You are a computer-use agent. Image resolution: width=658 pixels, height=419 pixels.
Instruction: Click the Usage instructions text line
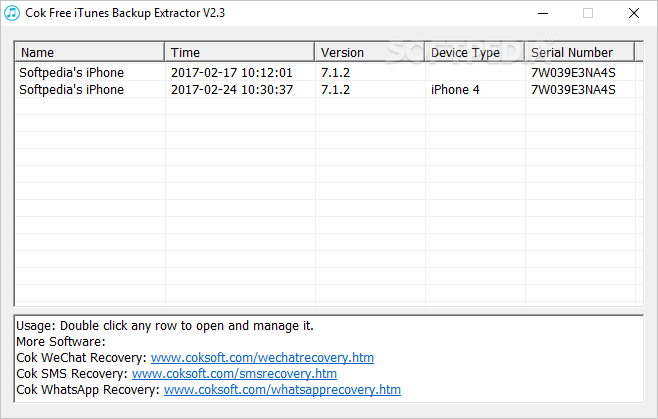[165, 326]
